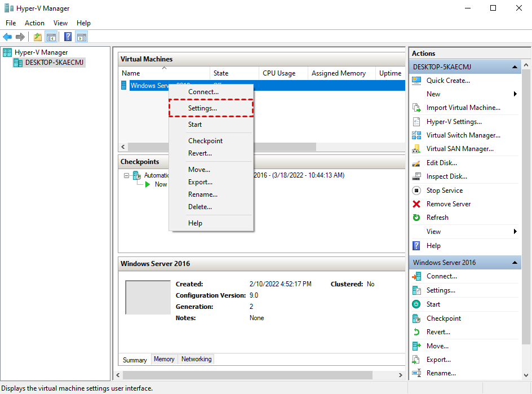
Task: Click Import Virtual Machine action link
Action: (x=463, y=108)
